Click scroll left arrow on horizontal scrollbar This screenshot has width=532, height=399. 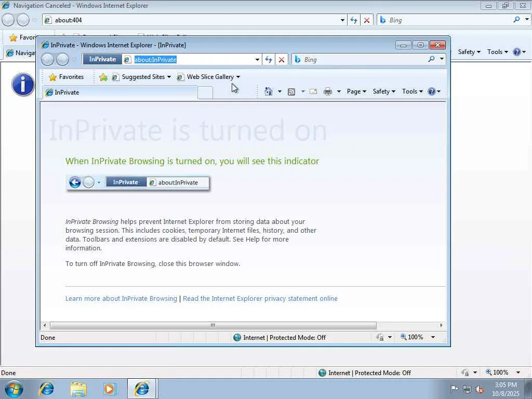point(45,325)
